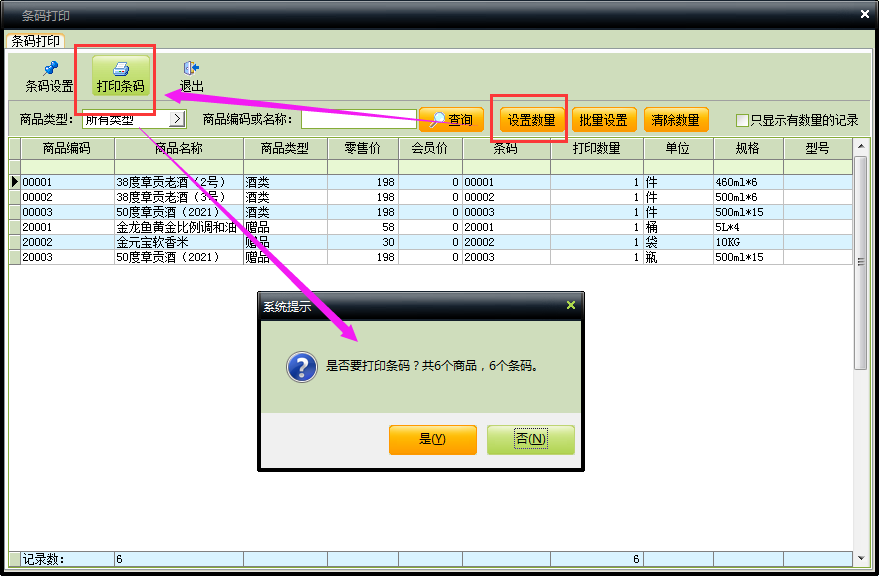Image resolution: width=879 pixels, height=576 pixels.
Task: Sort by 零售价 column header
Action: click(362, 148)
